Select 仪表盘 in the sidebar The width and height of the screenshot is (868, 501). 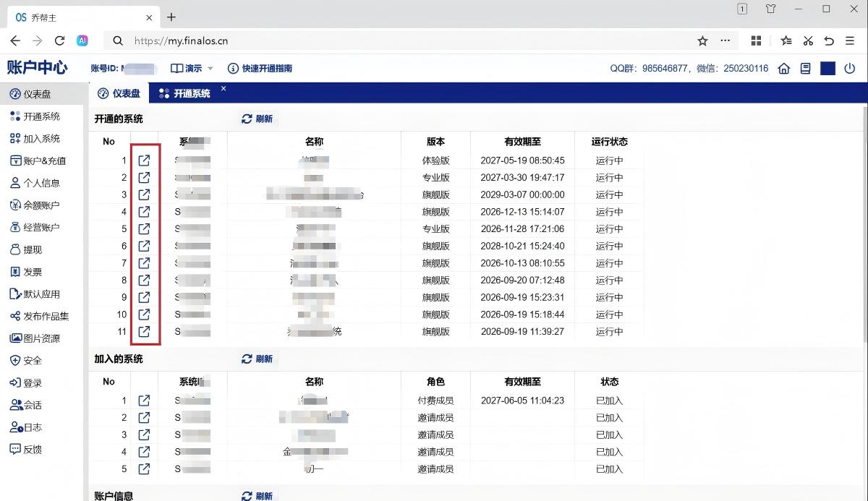[41, 94]
